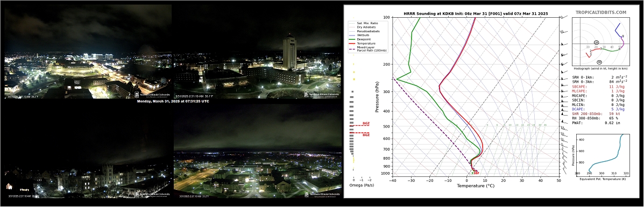This screenshot has width=644, height=207.
Task: Open the TROPICALTIDBITS.COM link
Action: click(601, 13)
